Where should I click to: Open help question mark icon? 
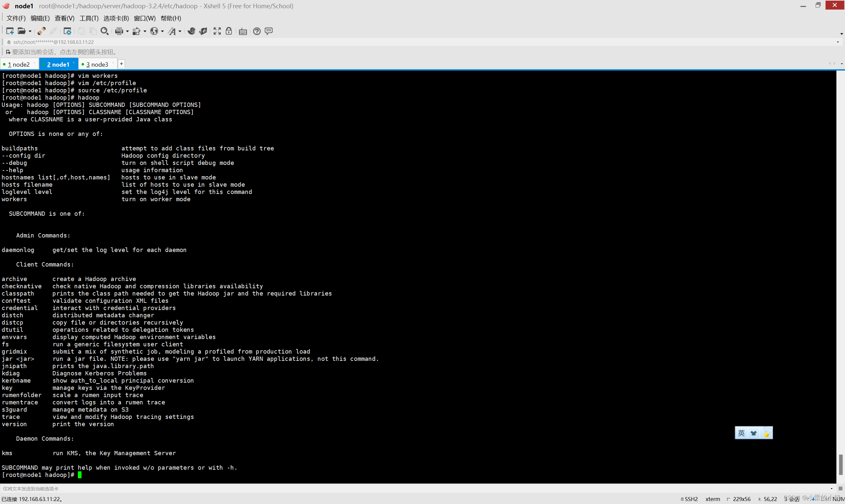[257, 31]
